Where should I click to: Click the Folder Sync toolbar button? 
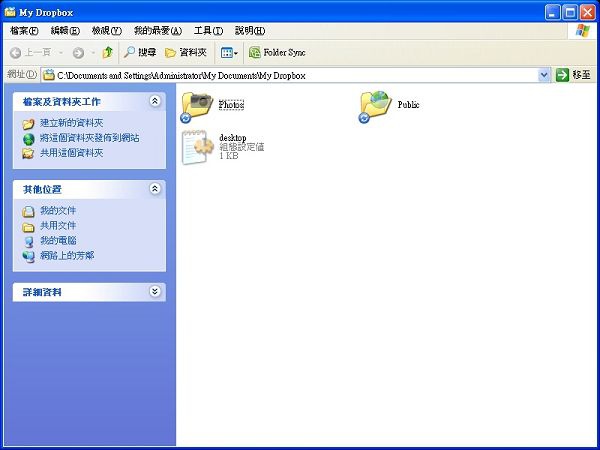277,52
